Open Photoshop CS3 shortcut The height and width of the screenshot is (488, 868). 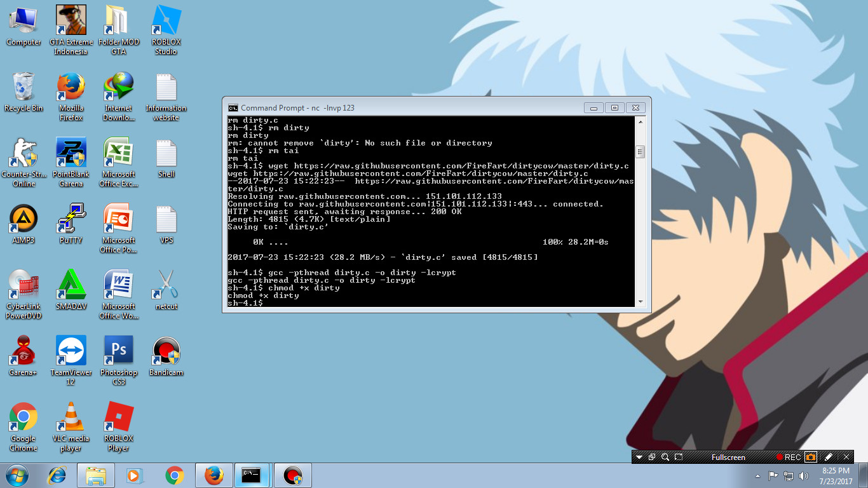(118, 360)
